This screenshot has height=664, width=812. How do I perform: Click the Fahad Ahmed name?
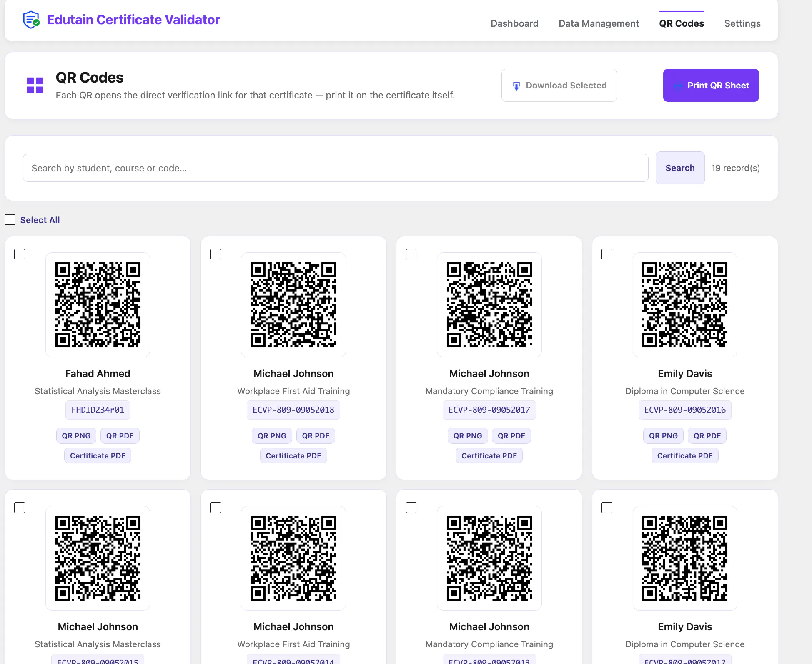[x=98, y=374]
